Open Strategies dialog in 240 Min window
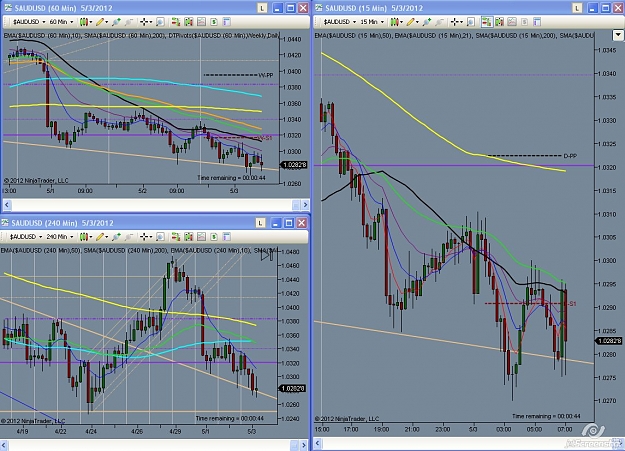The image size is (625, 451). (214, 237)
